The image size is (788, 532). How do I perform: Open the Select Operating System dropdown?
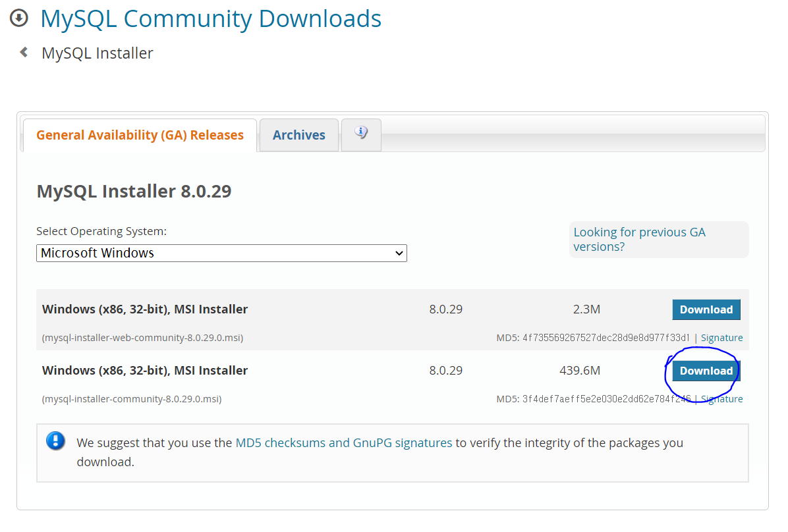coord(221,253)
